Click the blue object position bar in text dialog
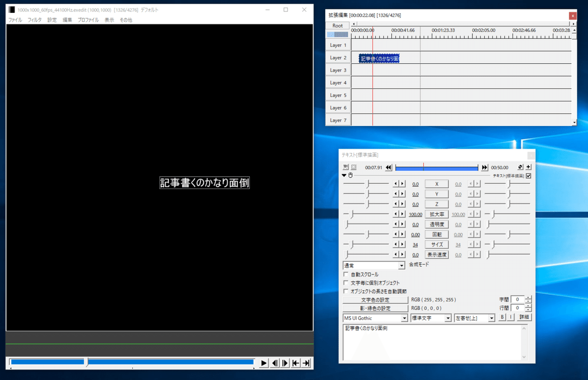 coord(437,168)
